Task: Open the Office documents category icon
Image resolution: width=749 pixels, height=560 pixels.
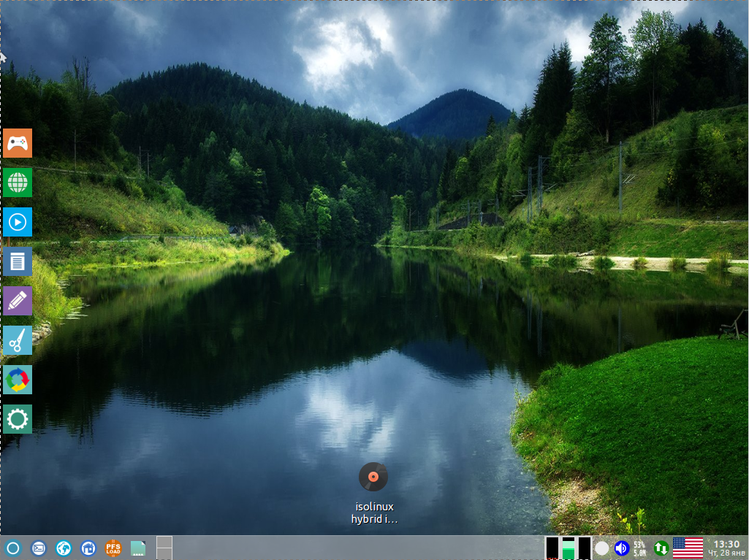Action: 18,261
